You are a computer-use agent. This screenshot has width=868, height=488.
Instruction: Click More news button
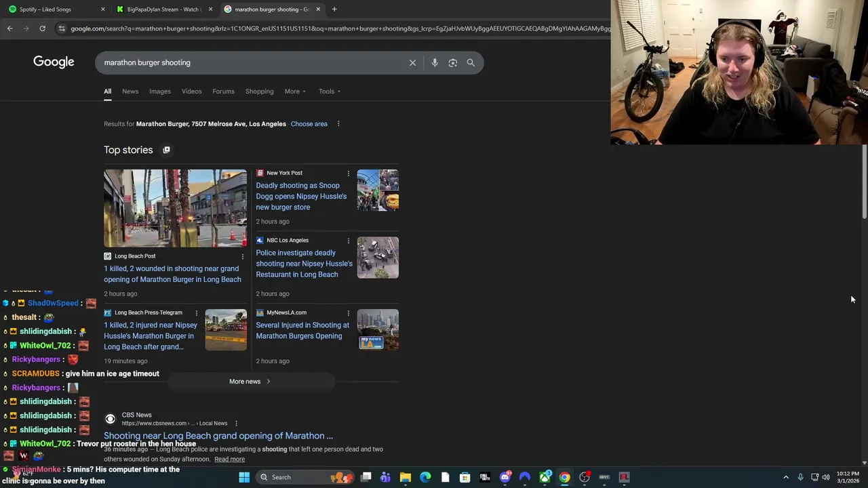250,382
